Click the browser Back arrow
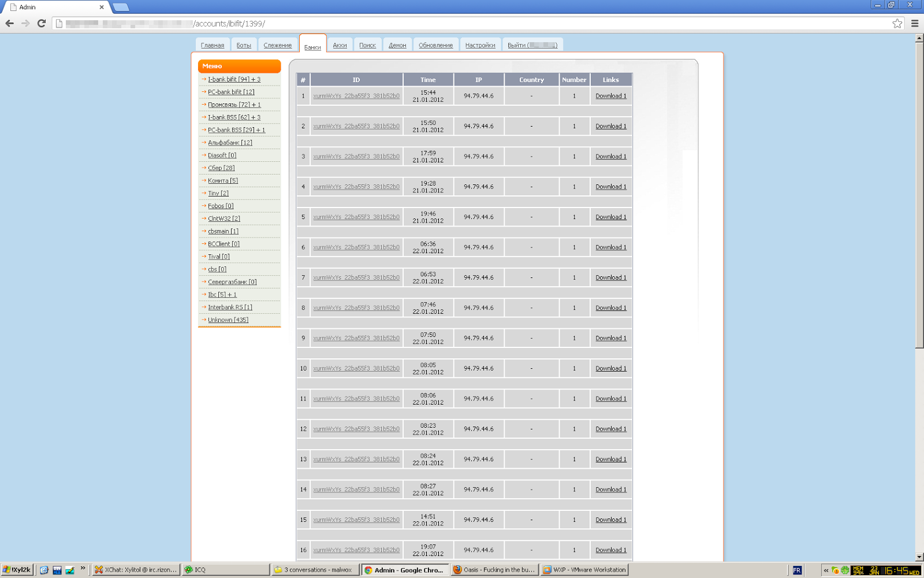924x578 pixels. point(10,24)
